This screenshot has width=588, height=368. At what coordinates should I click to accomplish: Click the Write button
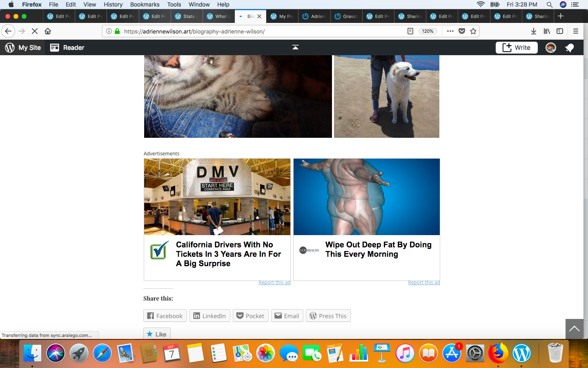[516, 47]
